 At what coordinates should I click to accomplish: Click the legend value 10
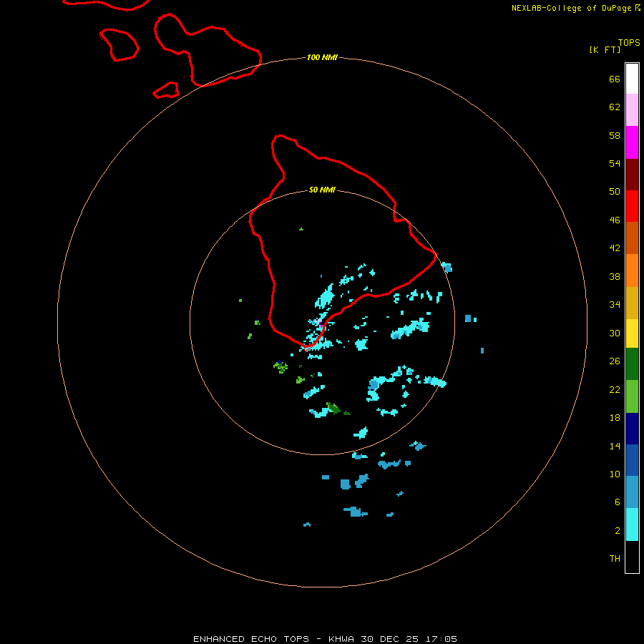click(615, 474)
